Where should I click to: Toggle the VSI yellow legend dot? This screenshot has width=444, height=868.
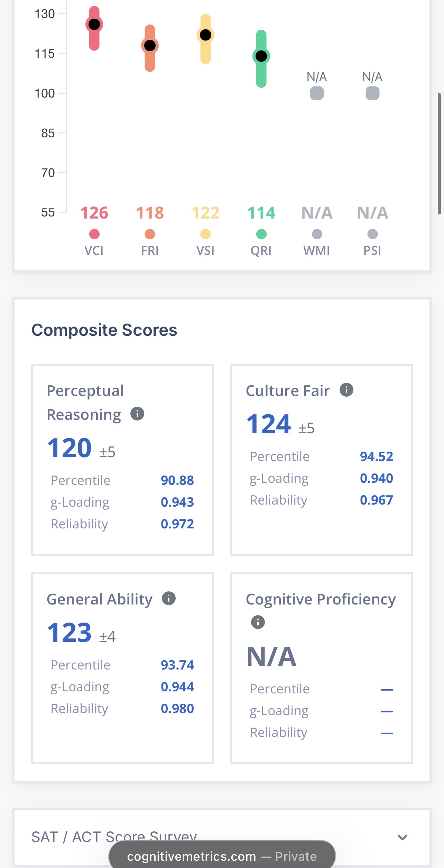point(205,234)
